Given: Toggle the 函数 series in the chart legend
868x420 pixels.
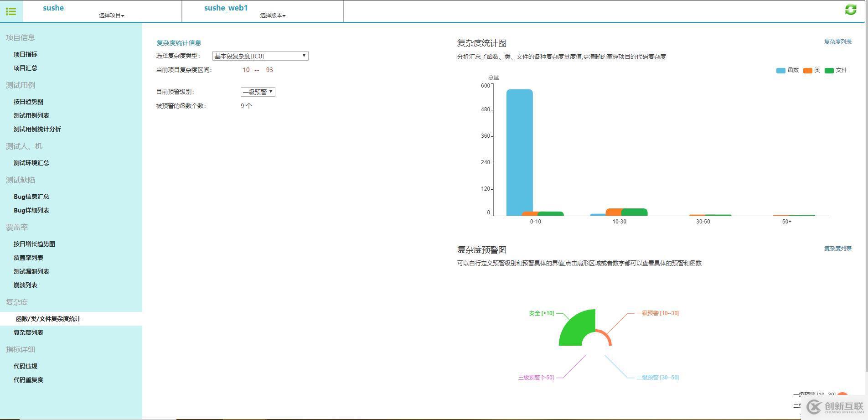Looking at the screenshot, I should coord(787,70).
